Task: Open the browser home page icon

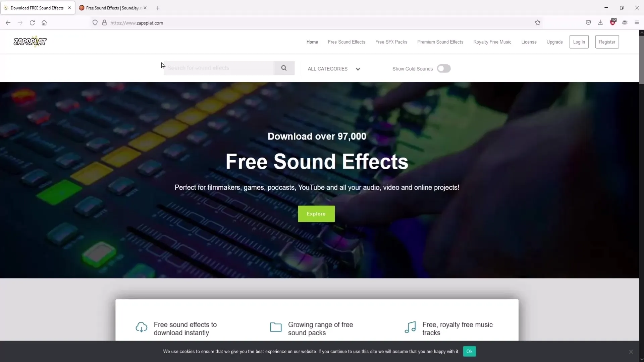Action: click(44, 23)
